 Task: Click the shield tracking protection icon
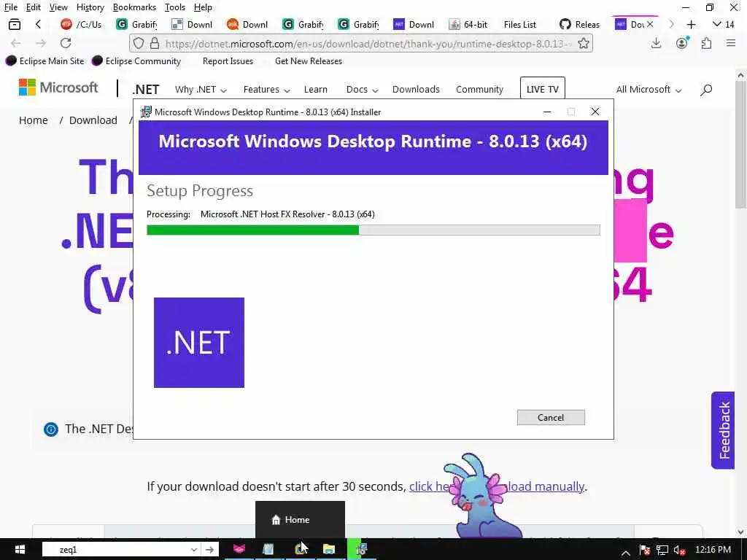coord(138,44)
